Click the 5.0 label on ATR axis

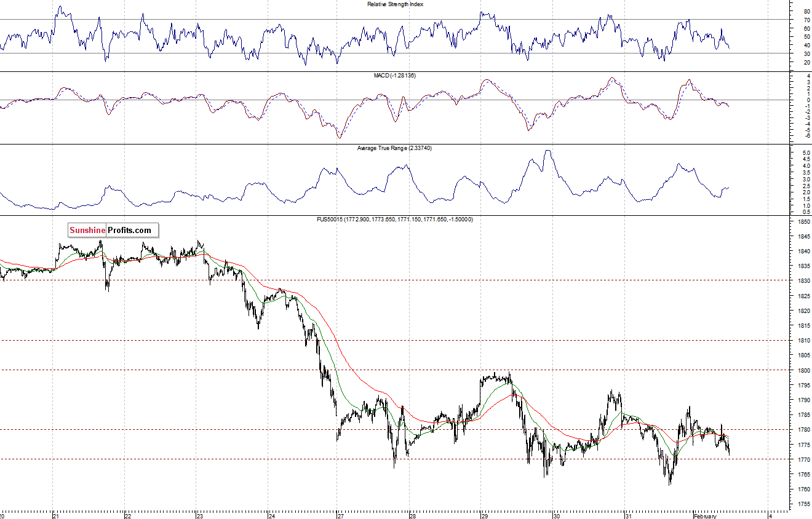(x=805, y=153)
